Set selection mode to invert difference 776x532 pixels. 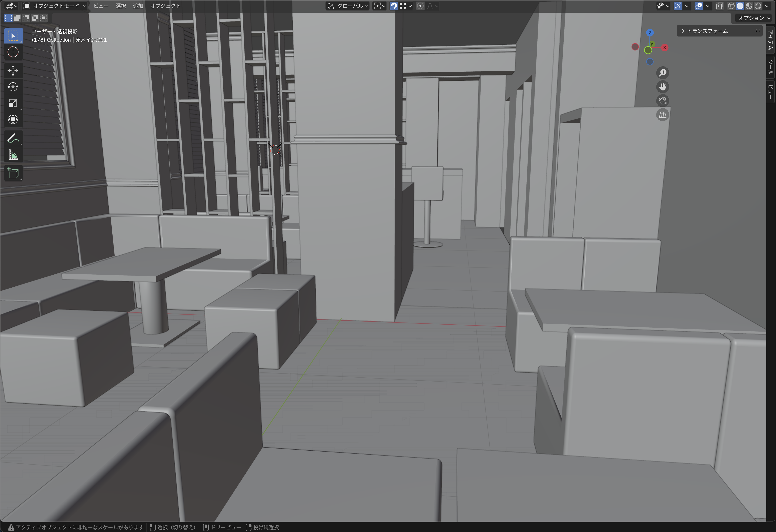click(x=35, y=18)
